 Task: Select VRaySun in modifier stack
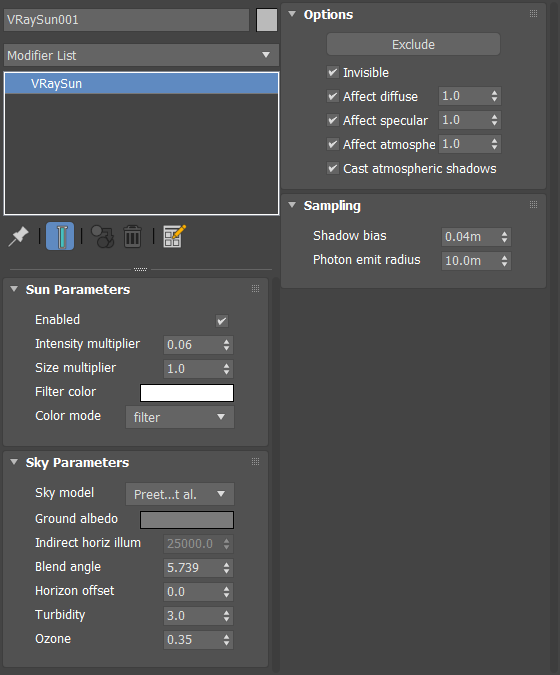tap(141, 84)
